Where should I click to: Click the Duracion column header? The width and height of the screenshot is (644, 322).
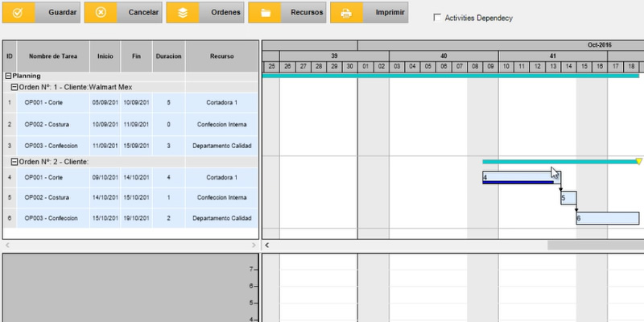[x=168, y=56]
